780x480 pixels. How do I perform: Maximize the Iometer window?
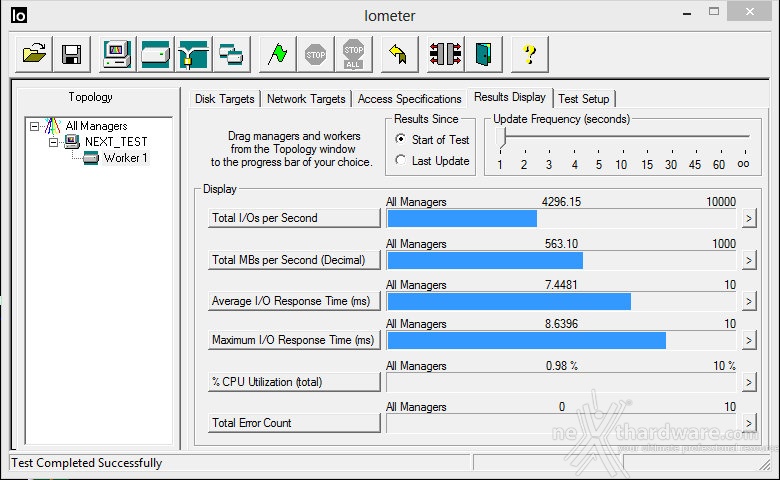click(x=714, y=12)
